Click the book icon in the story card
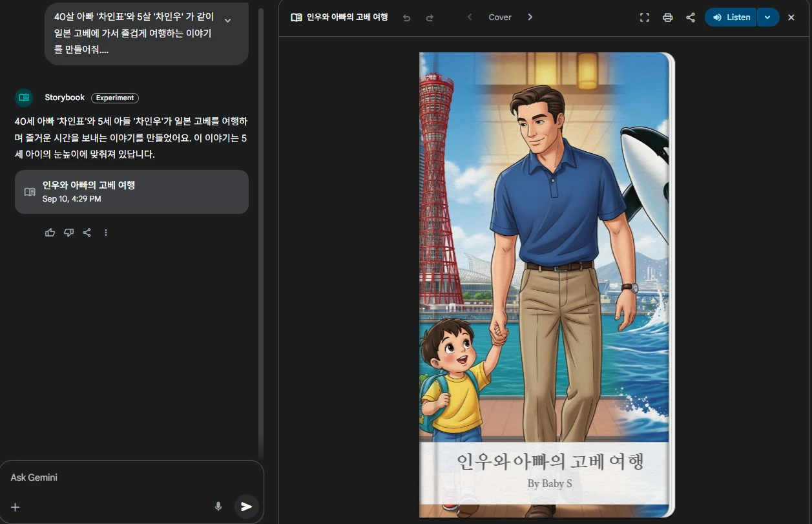The height and width of the screenshot is (524, 812). (30, 192)
